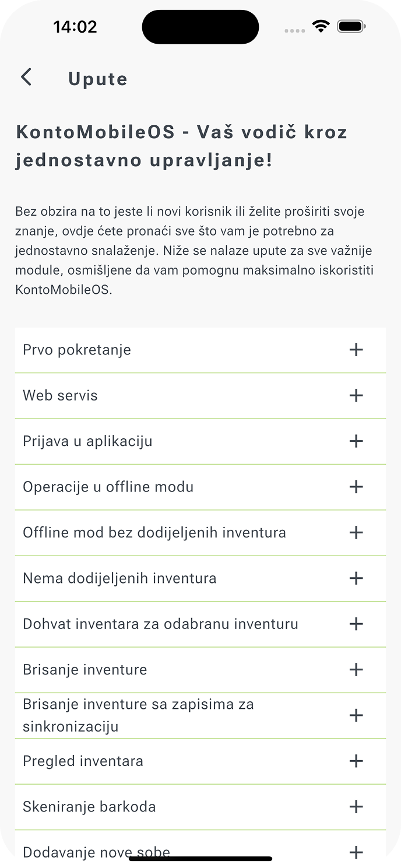The image size is (401, 868).
Task: Tap the Wi-Fi status icon
Action: pyautogui.click(x=321, y=26)
